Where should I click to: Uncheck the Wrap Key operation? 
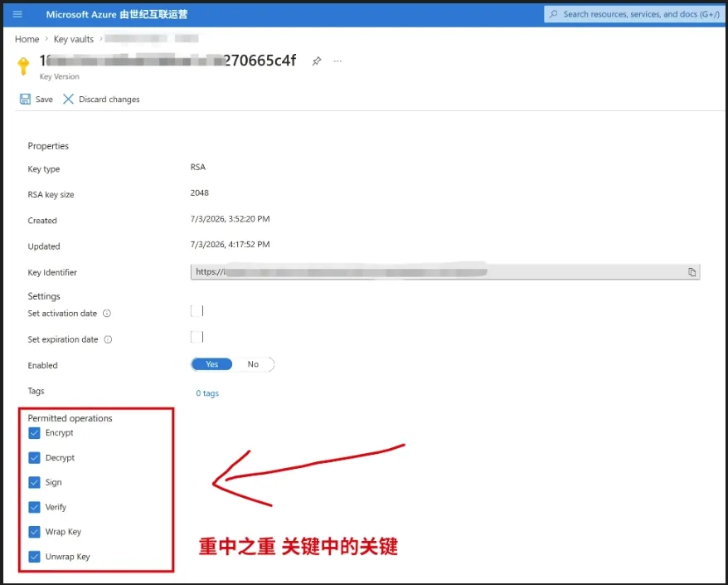pyautogui.click(x=34, y=532)
